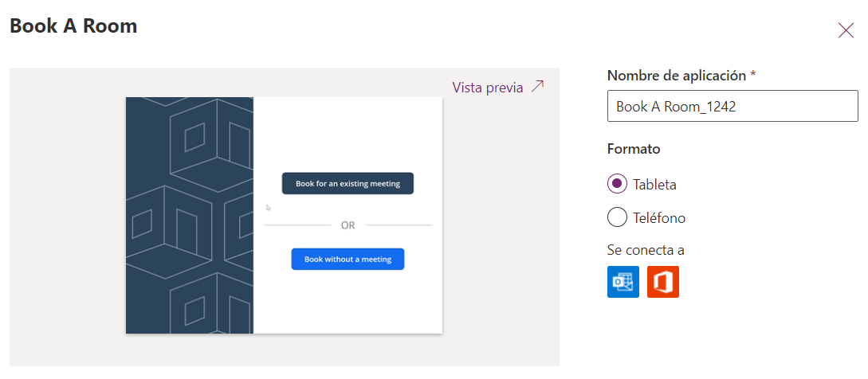Viewport: 868px width, 379px height.
Task: Close the Book A Room dialog
Action: pyautogui.click(x=846, y=30)
